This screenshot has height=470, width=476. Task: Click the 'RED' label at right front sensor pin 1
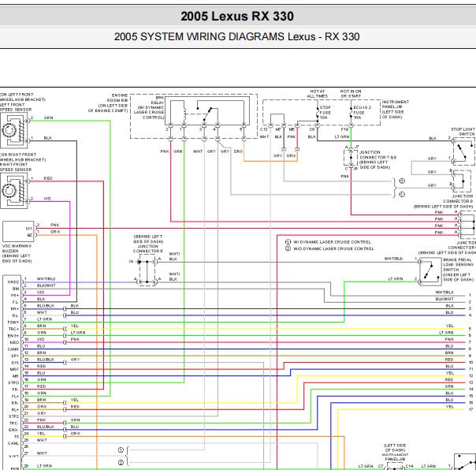coord(48,178)
